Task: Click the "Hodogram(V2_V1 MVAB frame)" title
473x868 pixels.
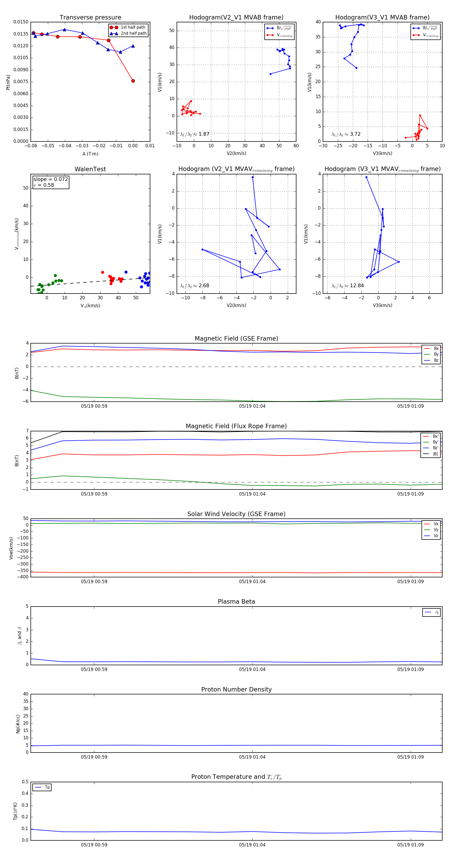Action: click(x=236, y=18)
